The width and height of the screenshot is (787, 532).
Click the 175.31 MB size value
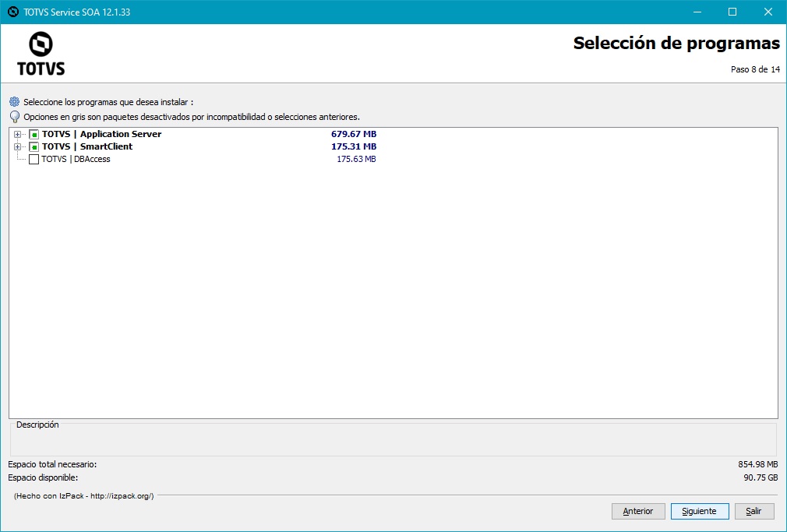click(x=354, y=146)
